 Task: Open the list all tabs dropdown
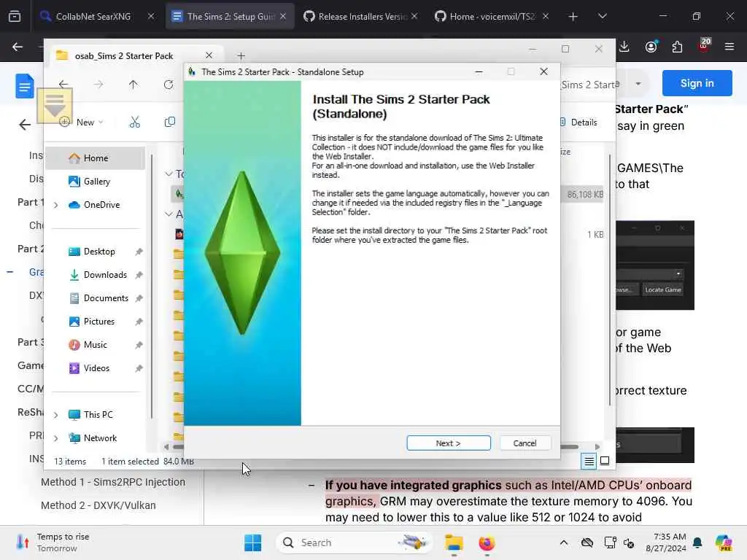pyautogui.click(x=602, y=16)
